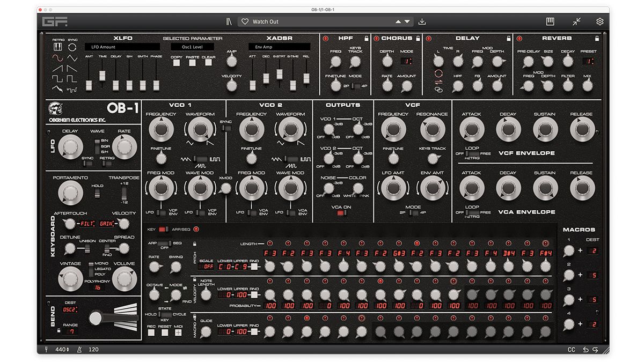Change the Aftertouch FILT destination display

pos(86,223)
